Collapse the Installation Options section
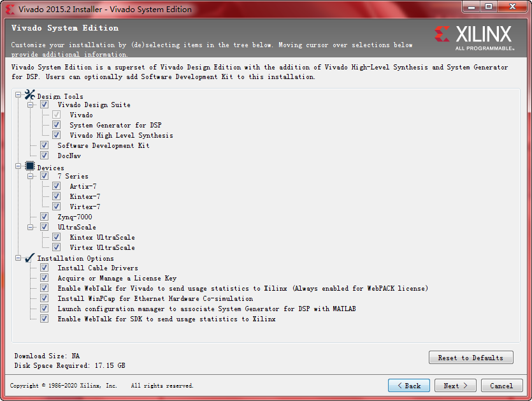Viewport: 532px width, 401px height. click(18, 258)
